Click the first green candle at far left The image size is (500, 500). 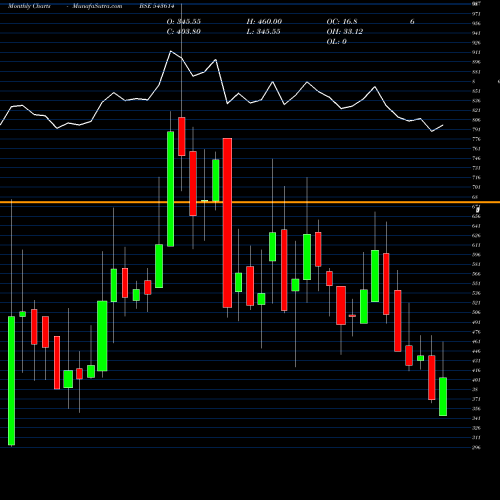pyautogui.click(x=11, y=381)
